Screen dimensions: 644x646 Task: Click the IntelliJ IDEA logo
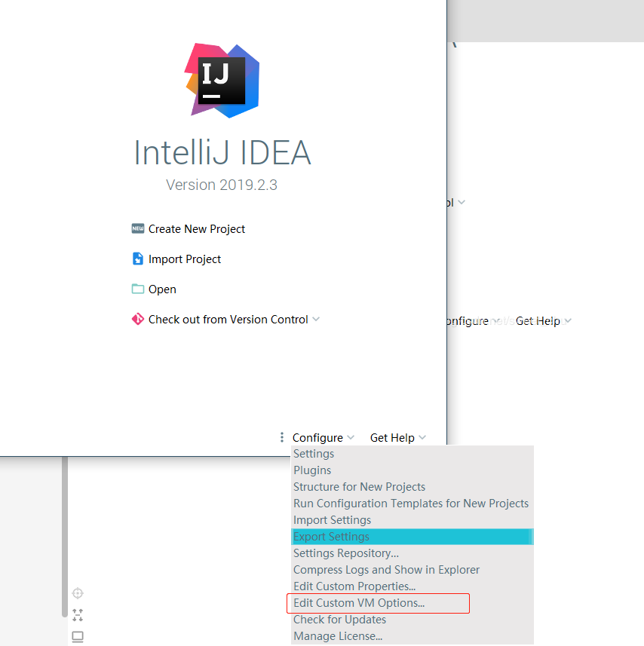[x=221, y=79]
